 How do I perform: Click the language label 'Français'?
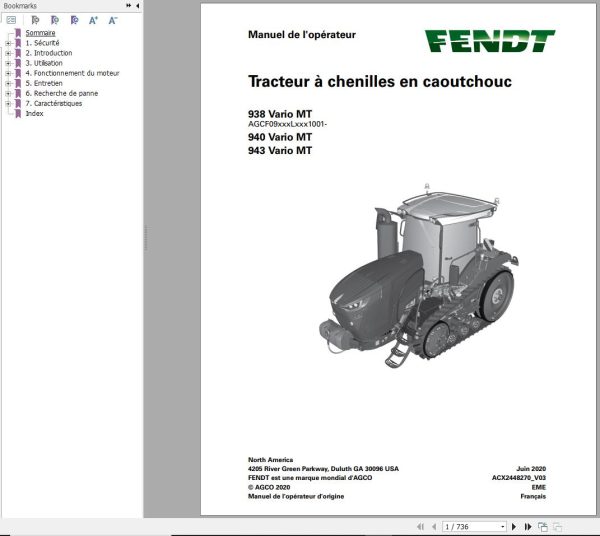click(x=533, y=497)
